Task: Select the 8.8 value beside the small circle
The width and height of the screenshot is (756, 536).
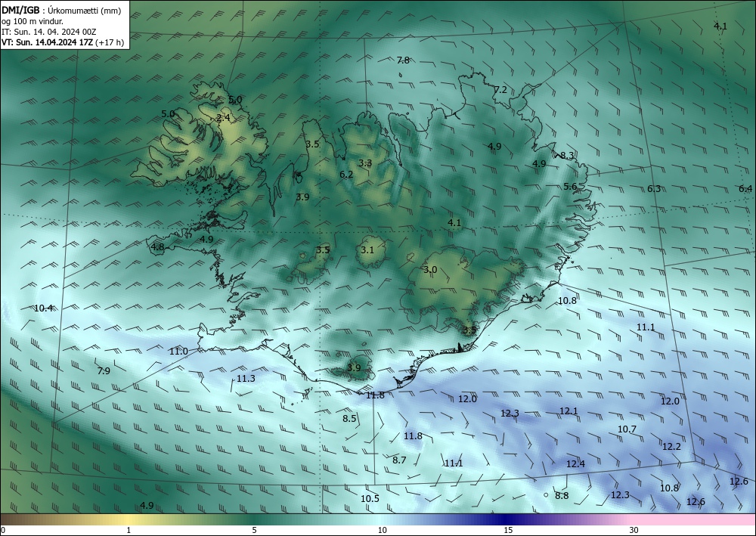Action: pyautogui.click(x=562, y=495)
